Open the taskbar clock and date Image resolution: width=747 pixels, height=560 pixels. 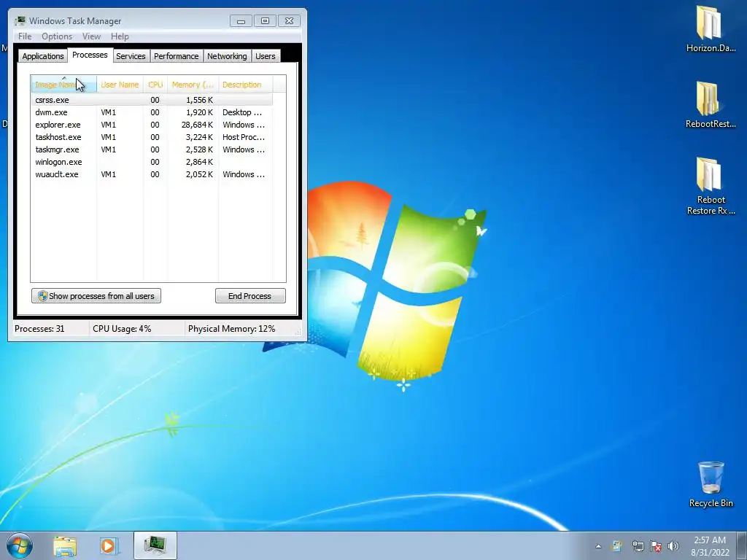pyautogui.click(x=710, y=546)
